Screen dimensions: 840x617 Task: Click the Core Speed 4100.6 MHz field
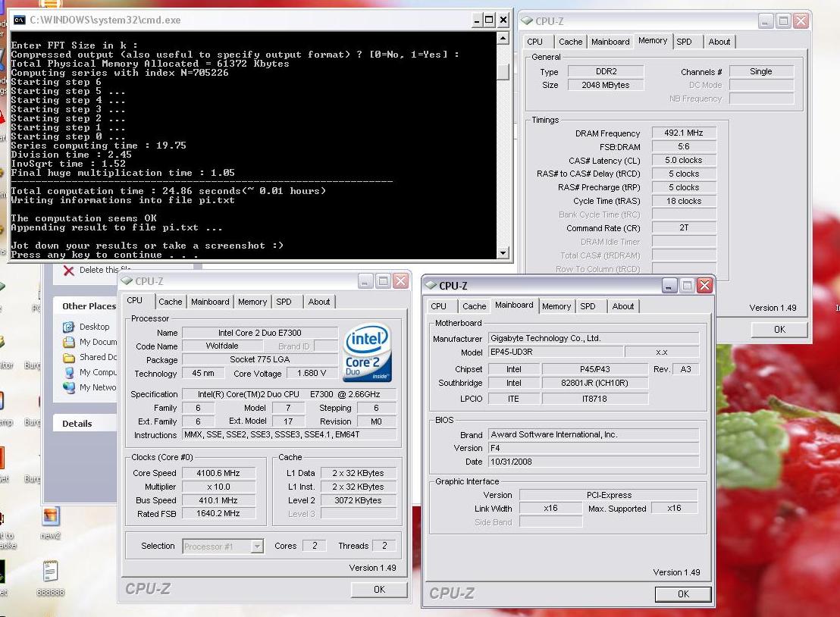pyautogui.click(x=218, y=474)
